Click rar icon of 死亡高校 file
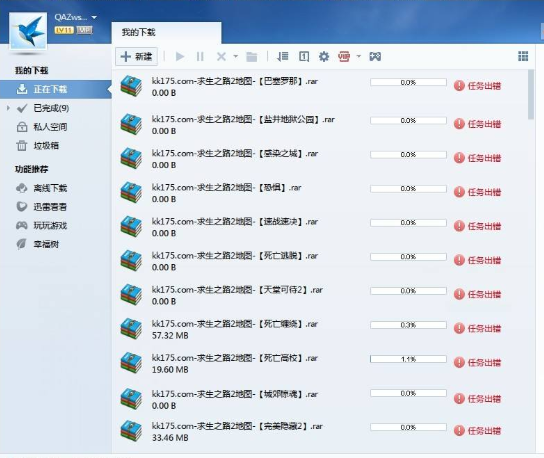544x458 pixels. tap(131, 363)
